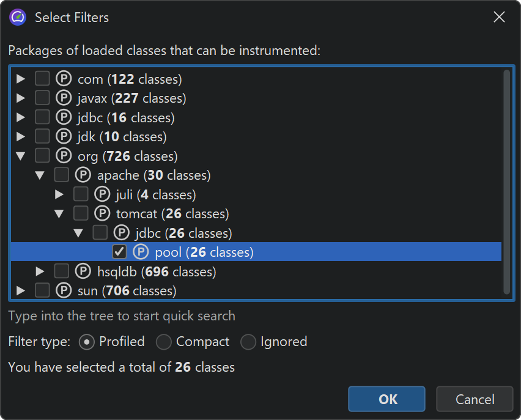Uncheck the pool package checkbox
Image resolution: width=521 pixels, height=420 pixels.
coord(120,252)
